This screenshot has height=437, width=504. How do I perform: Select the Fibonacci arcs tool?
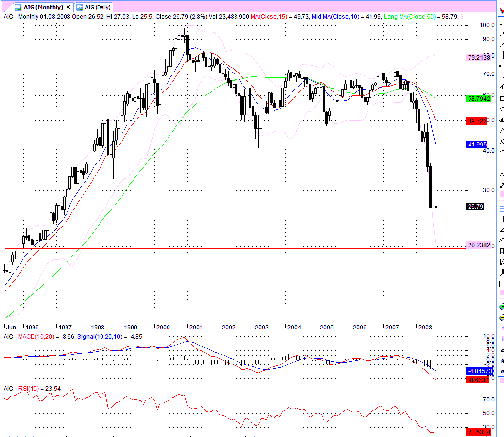coord(502,240)
